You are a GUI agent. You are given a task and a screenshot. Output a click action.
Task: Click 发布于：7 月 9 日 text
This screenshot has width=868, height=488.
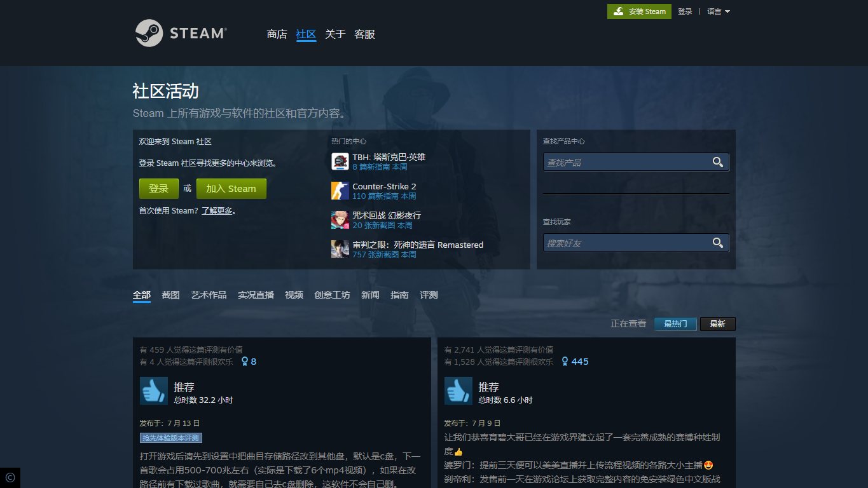pyautogui.click(x=472, y=423)
